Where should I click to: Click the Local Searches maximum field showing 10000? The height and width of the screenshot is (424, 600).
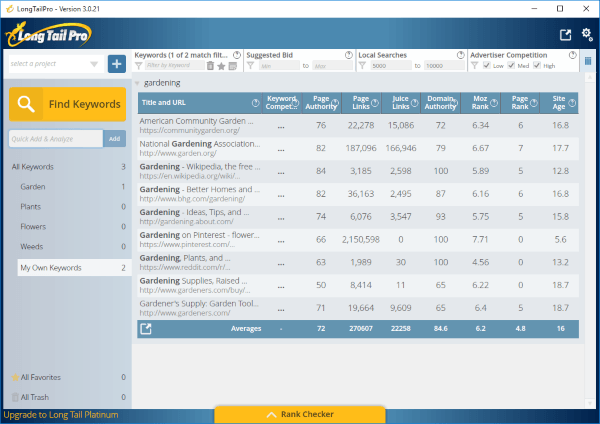[445, 66]
